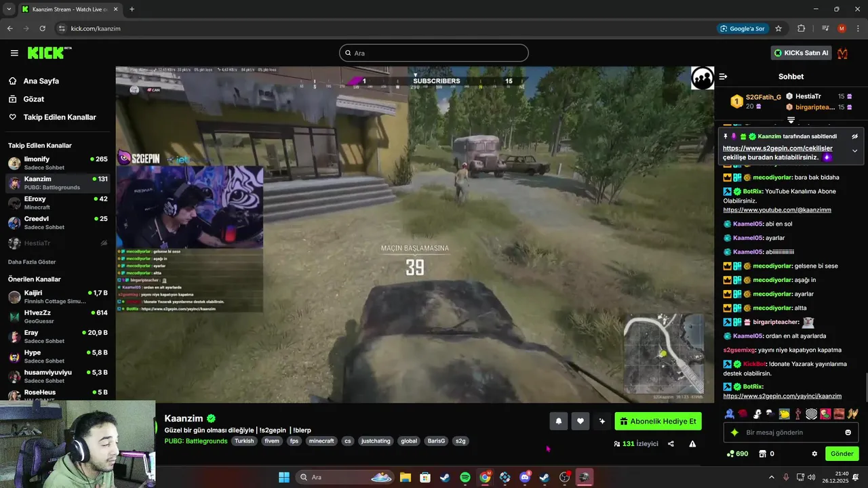Click the 690 channel points balance
Image resolution: width=868 pixels, height=488 pixels.
tap(737, 453)
